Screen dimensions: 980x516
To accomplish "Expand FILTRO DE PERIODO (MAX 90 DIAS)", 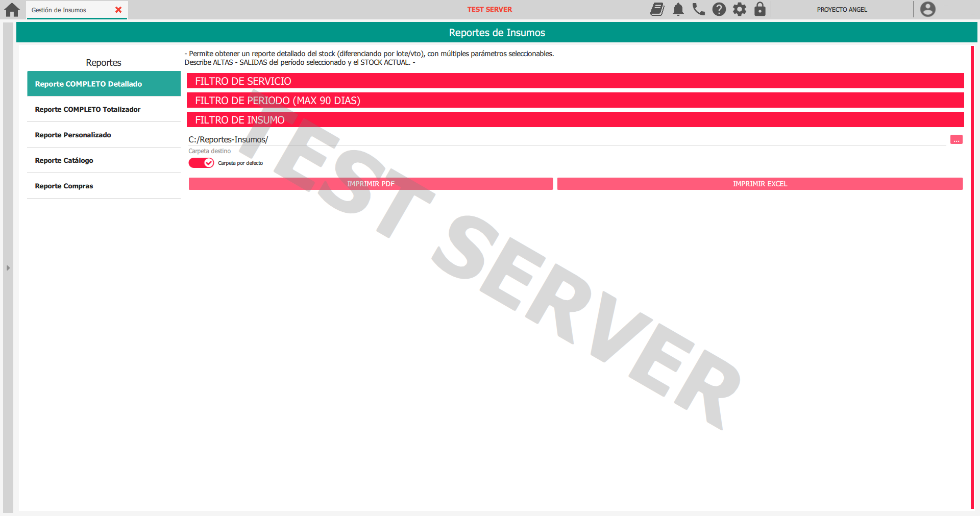I will (575, 101).
